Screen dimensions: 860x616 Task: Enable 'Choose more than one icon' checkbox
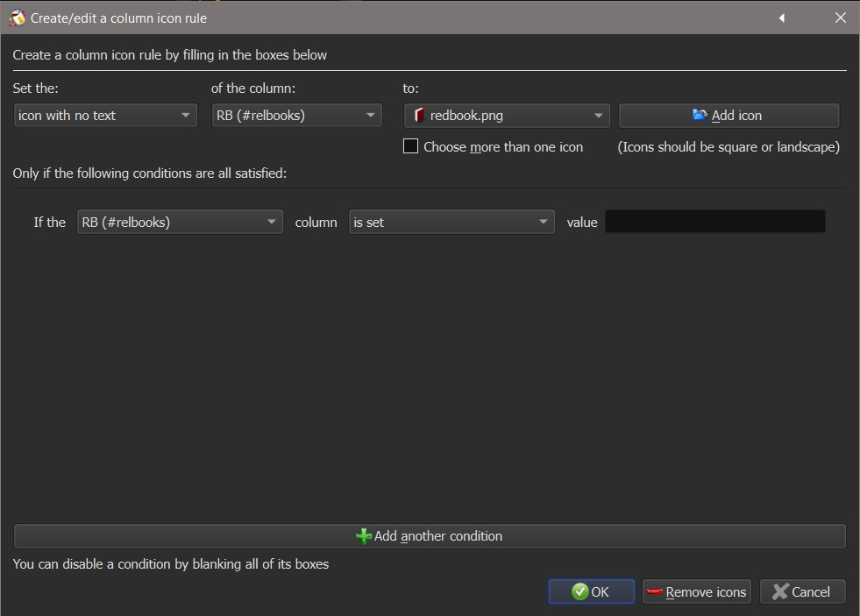[x=411, y=146]
